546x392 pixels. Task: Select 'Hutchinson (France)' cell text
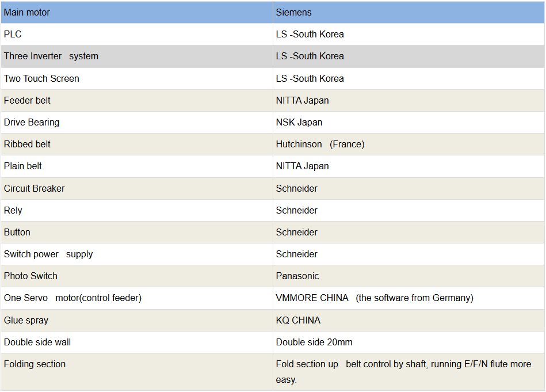click(320, 144)
